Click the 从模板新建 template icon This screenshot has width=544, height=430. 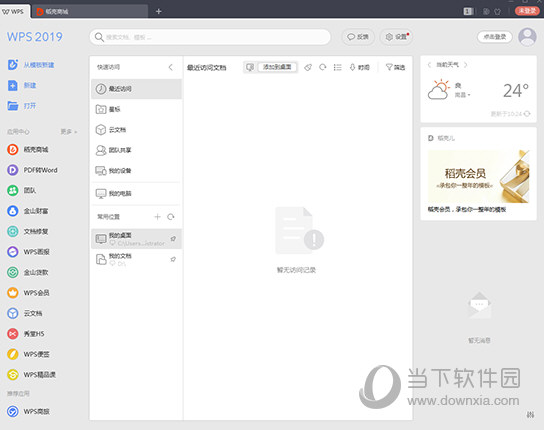pos(13,65)
